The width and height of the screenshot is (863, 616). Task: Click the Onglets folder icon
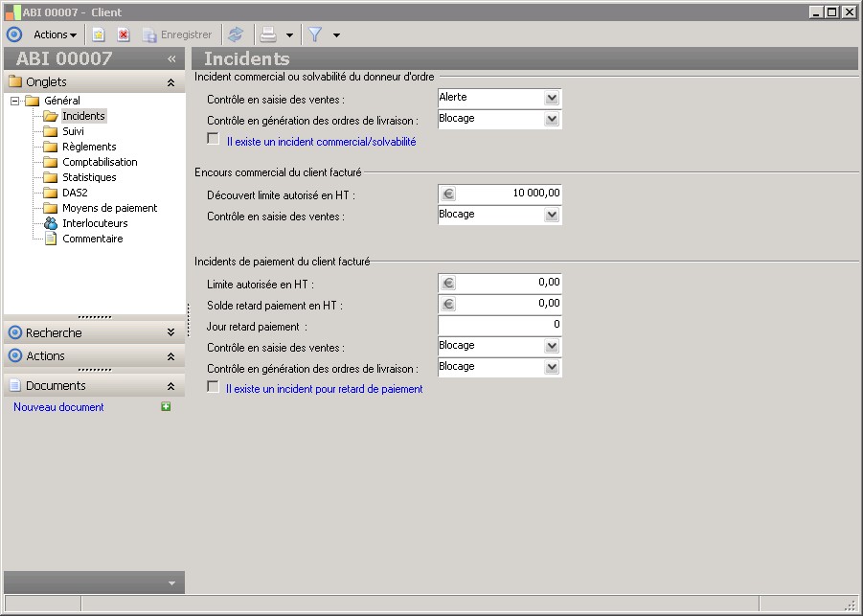point(15,81)
